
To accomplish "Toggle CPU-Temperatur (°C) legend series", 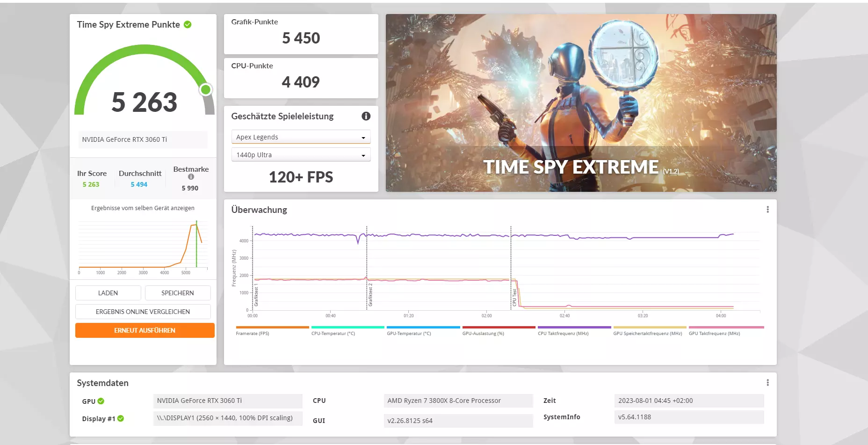I will point(347,331).
